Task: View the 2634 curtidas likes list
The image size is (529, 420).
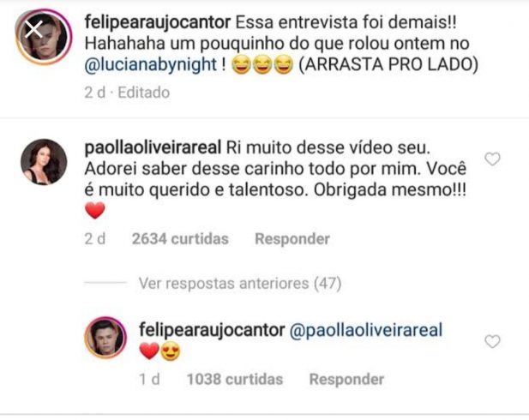Action: [x=180, y=239]
